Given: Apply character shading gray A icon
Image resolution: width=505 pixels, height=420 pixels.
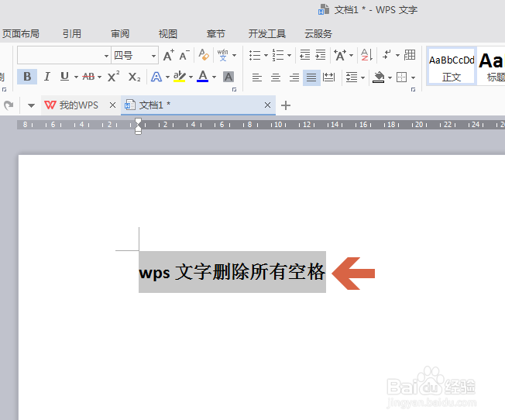Looking at the screenshot, I should click(228, 77).
